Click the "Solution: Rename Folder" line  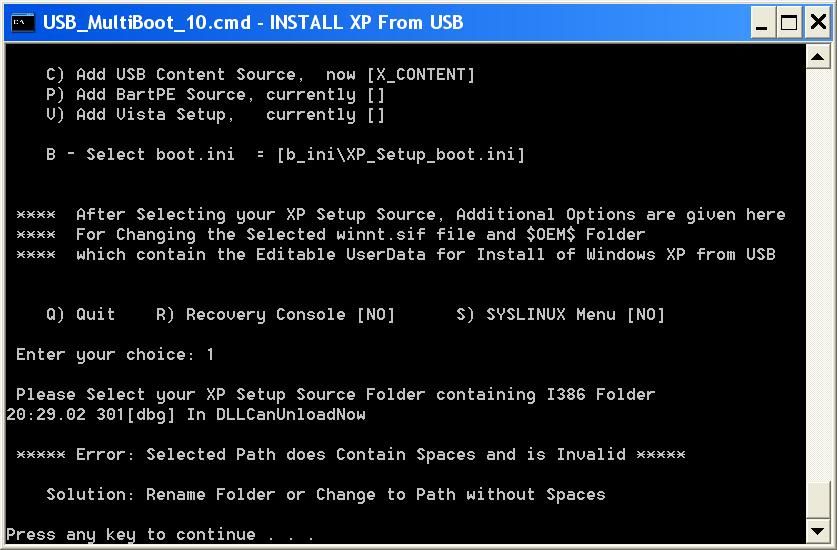[326, 495]
